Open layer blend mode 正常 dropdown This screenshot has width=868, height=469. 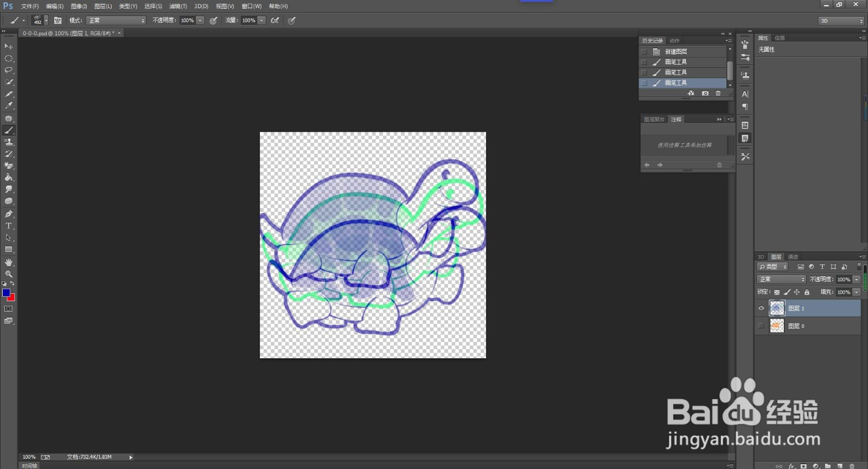pyautogui.click(x=781, y=279)
